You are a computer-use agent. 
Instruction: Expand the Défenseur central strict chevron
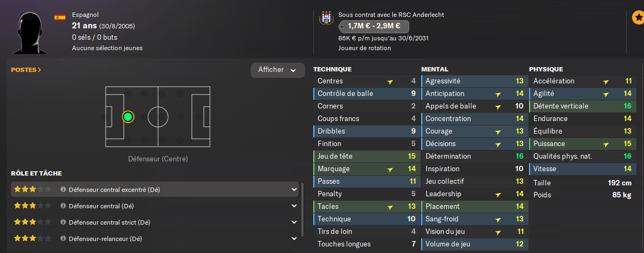click(294, 222)
